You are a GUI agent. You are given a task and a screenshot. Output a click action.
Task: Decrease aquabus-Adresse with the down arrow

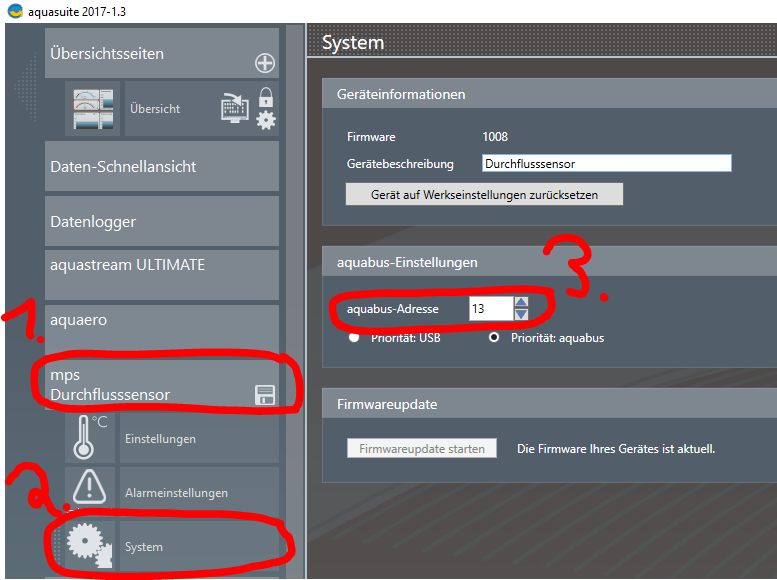[x=521, y=315]
